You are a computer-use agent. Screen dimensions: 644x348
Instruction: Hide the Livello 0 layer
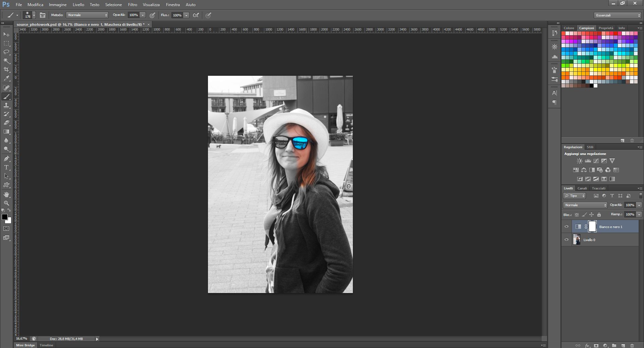567,240
